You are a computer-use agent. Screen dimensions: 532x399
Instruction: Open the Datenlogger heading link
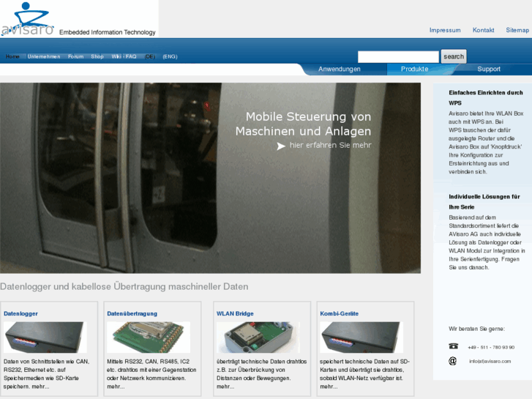20,313
